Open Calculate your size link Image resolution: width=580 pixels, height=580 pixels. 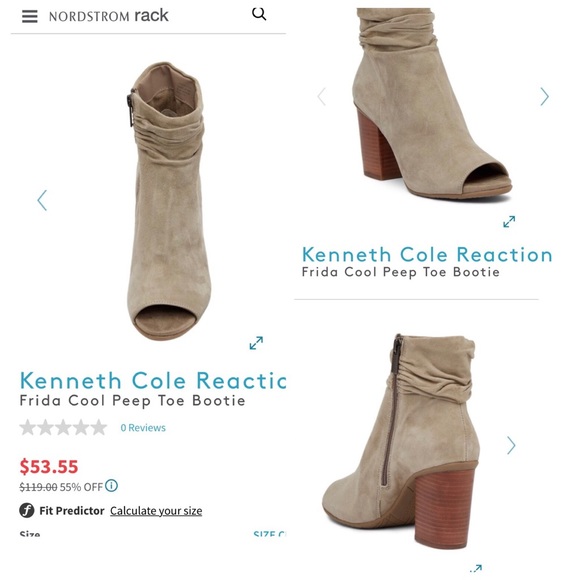coord(156,511)
